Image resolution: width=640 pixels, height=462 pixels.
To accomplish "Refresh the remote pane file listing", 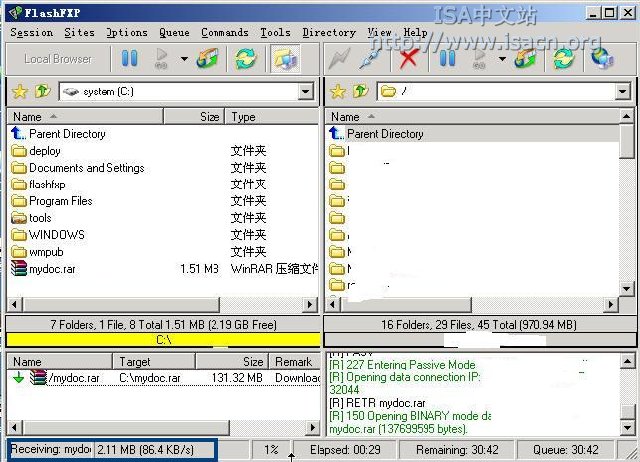I will point(564,58).
